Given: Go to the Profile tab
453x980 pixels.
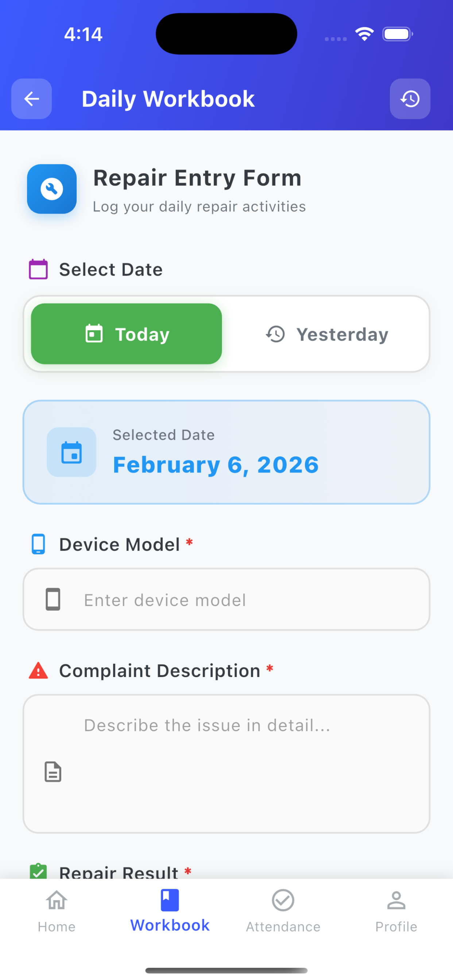Looking at the screenshot, I should point(396,911).
